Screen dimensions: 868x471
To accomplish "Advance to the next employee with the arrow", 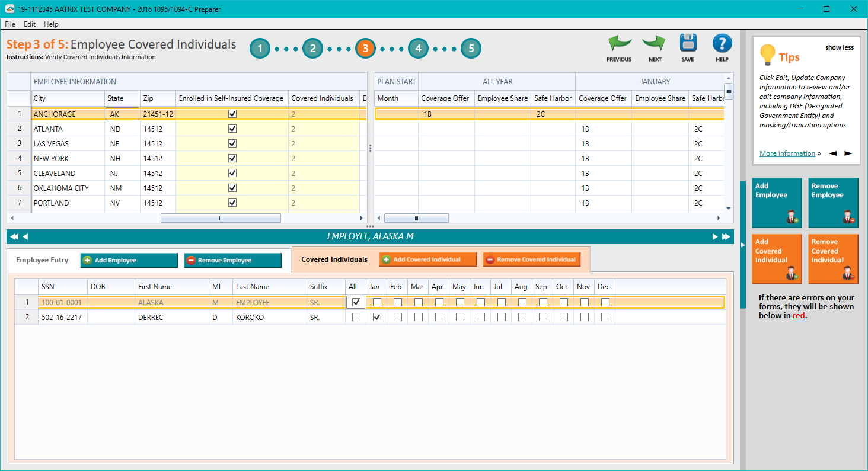I will pyautogui.click(x=715, y=236).
